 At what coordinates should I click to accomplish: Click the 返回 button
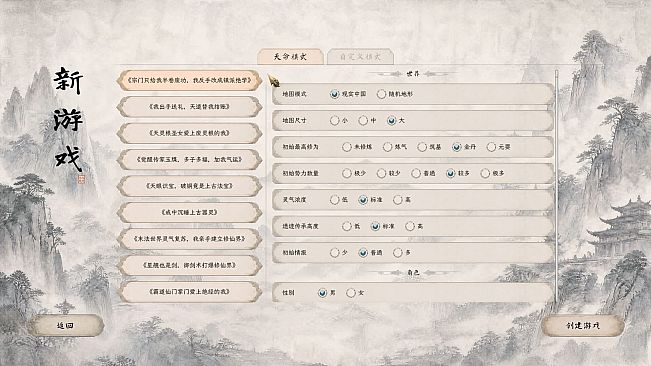[x=65, y=326]
